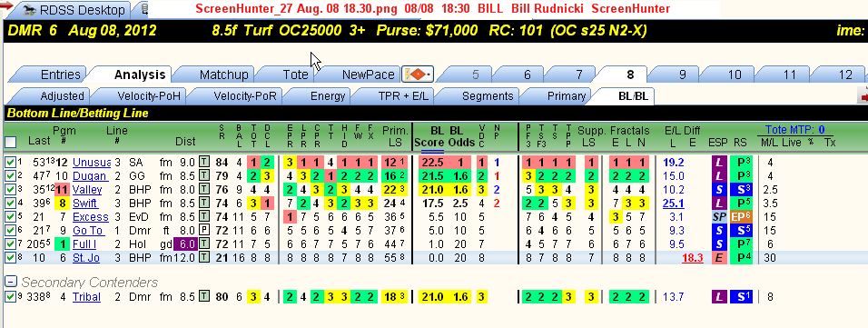Switch to the Entries tab

tap(60, 75)
